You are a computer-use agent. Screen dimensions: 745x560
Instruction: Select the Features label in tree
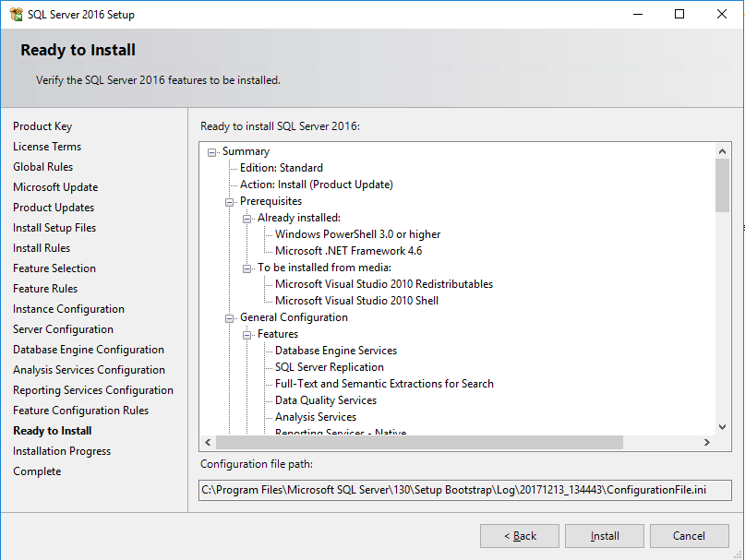coord(278,334)
